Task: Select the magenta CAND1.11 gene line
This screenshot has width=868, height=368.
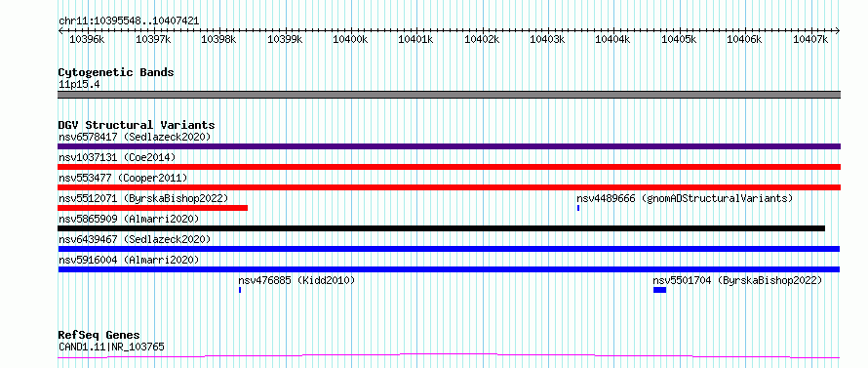Action: pos(449,356)
